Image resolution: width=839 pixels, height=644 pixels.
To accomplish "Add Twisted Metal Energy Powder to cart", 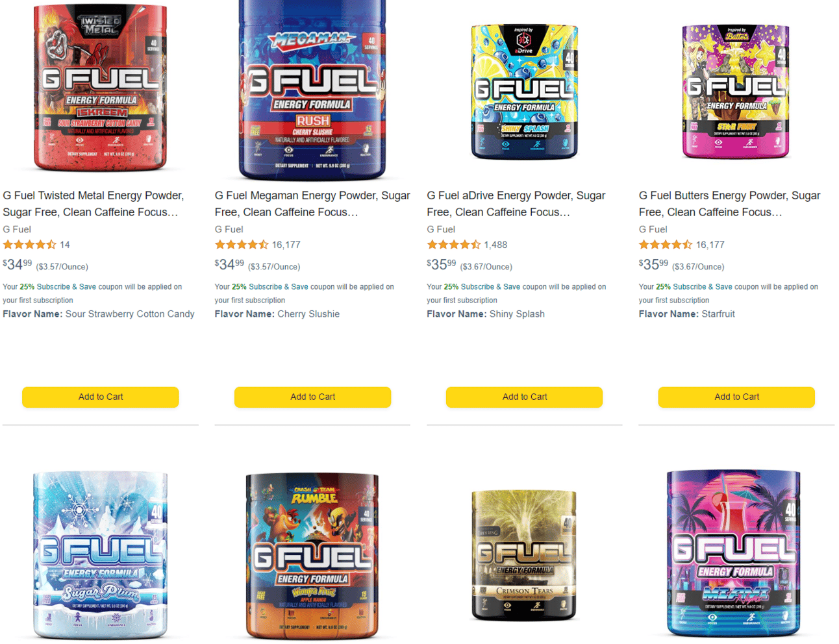I will (x=101, y=397).
